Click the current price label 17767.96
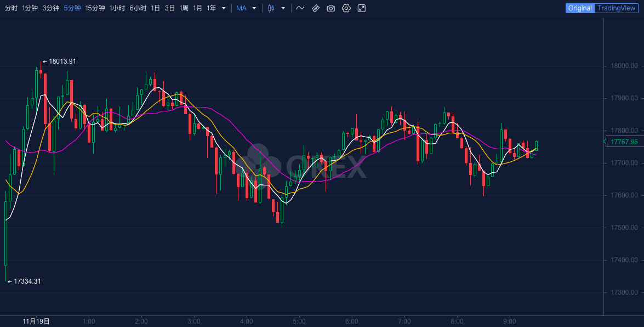Screen dimensions: 644x327 click(624, 142)
